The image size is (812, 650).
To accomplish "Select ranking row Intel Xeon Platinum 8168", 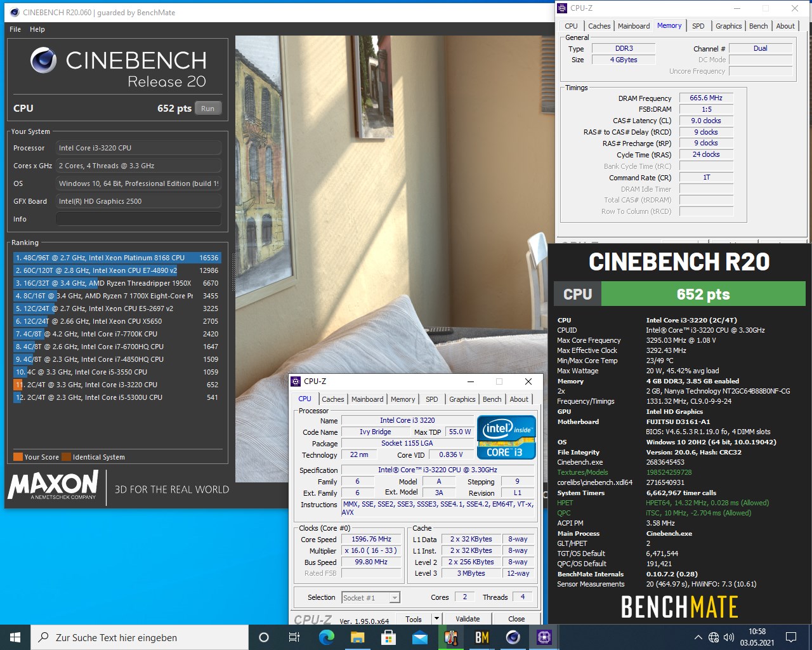I will click(x=117, y=258).
